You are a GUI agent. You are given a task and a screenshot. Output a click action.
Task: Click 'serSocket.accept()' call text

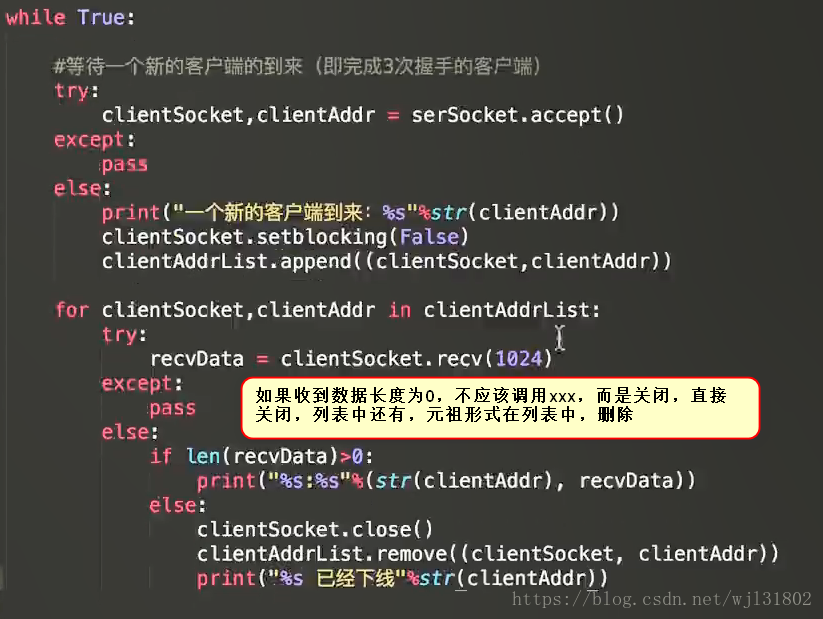pos(518,115)
